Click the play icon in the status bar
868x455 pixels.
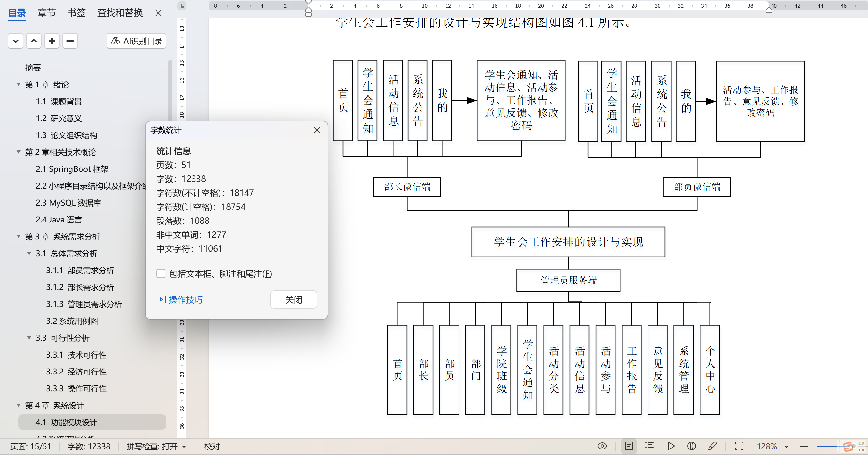point(671,446)
